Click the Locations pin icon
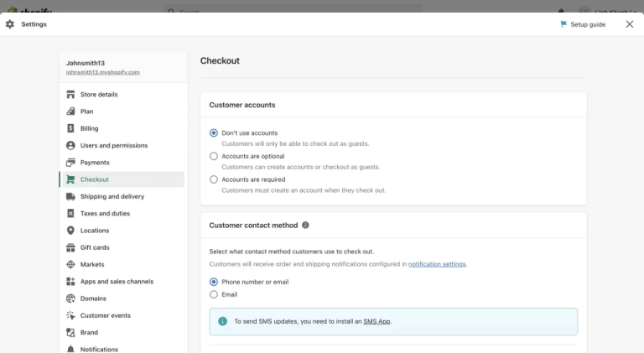The image size is (644, 353). pos(70,231)
